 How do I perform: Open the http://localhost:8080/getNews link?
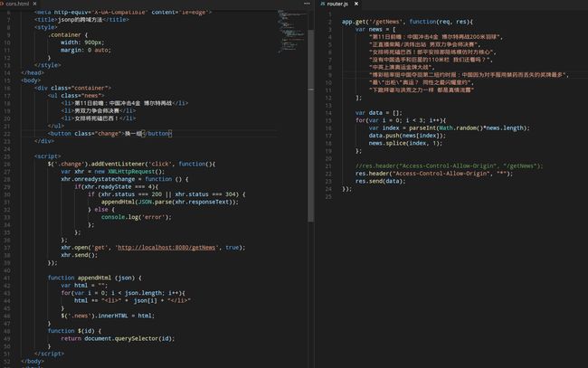coord(166,248)
